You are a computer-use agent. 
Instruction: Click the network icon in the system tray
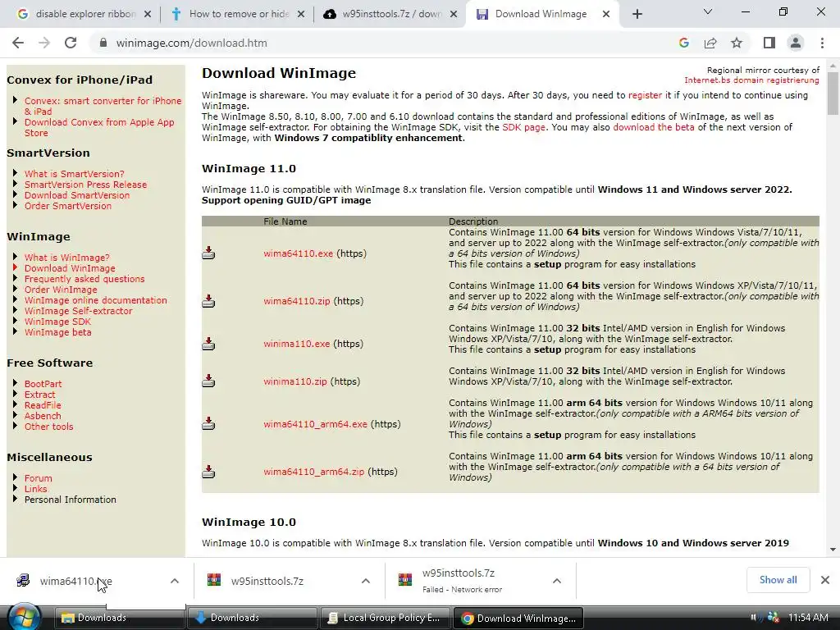pos(773,618)
